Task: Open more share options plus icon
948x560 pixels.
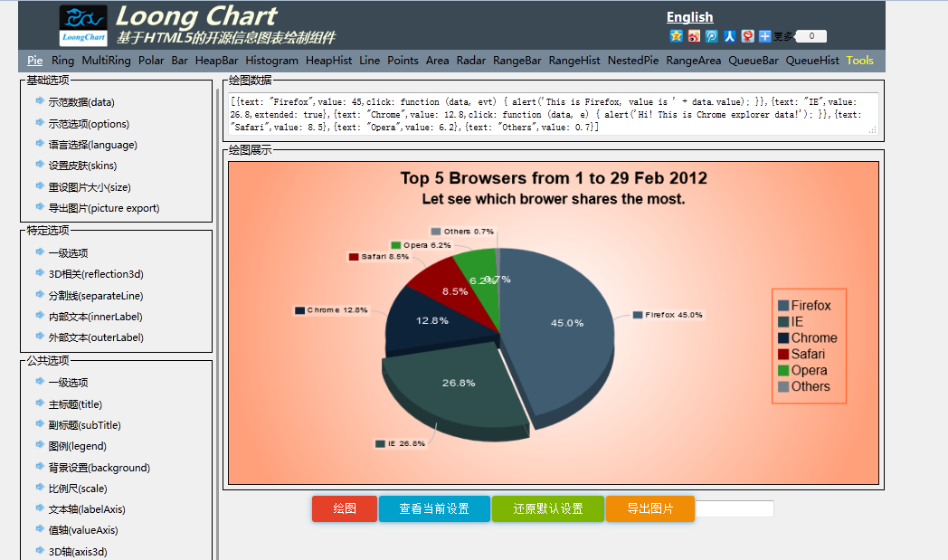Action: click(765, 36)
